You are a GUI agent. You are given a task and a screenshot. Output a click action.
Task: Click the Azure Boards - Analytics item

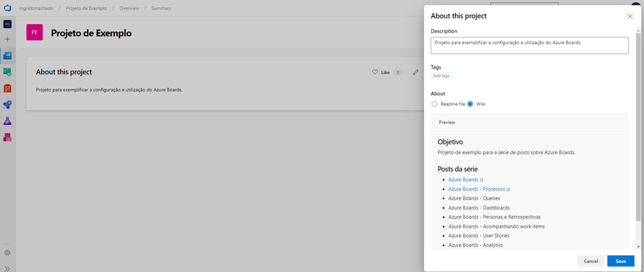point(476,245)
